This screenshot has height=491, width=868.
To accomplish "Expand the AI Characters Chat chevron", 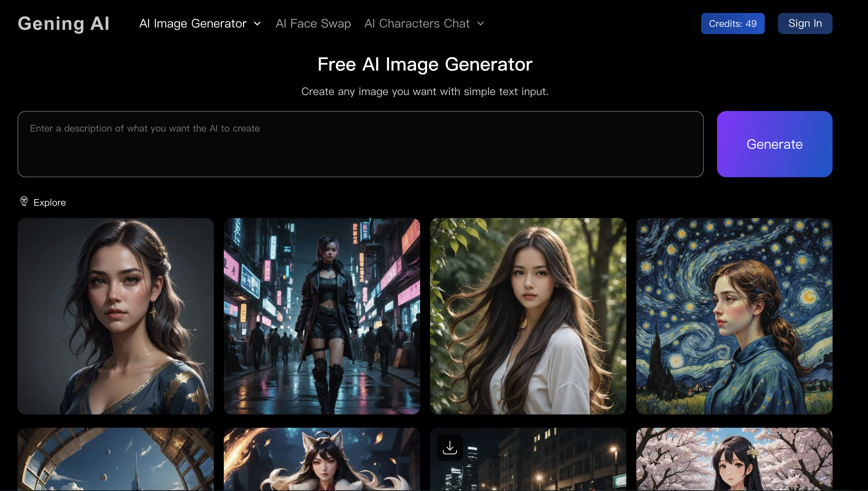I will coord(480,24).
